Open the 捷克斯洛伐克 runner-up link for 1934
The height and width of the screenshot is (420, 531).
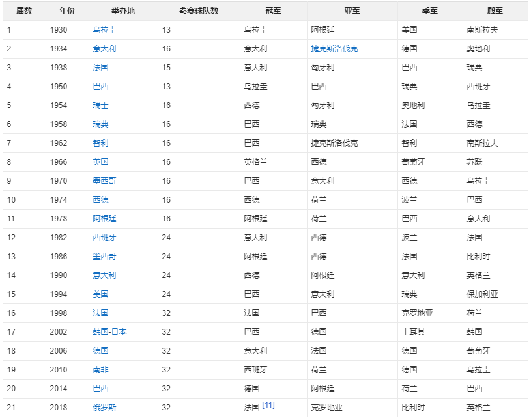[335, 49]
